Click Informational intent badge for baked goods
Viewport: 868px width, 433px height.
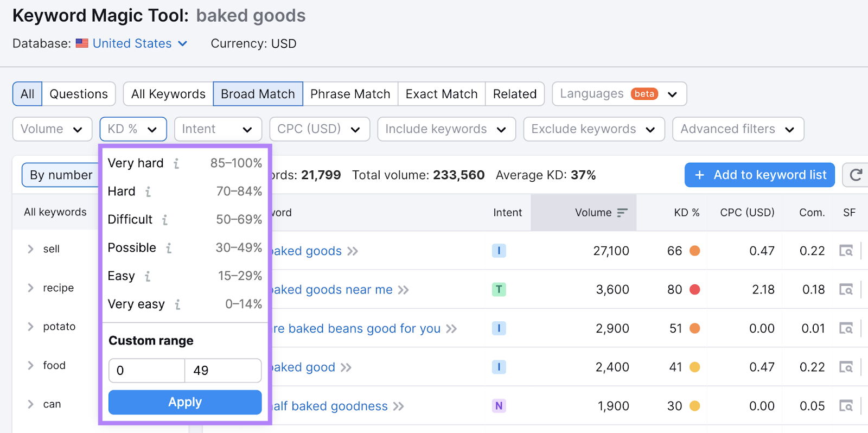tap(499, 251)
